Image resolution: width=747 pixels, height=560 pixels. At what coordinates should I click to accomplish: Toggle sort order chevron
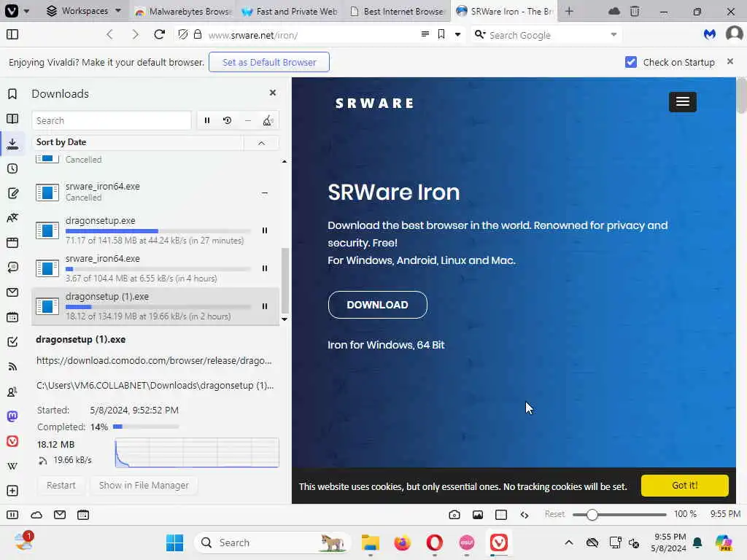tap(262, 143)
